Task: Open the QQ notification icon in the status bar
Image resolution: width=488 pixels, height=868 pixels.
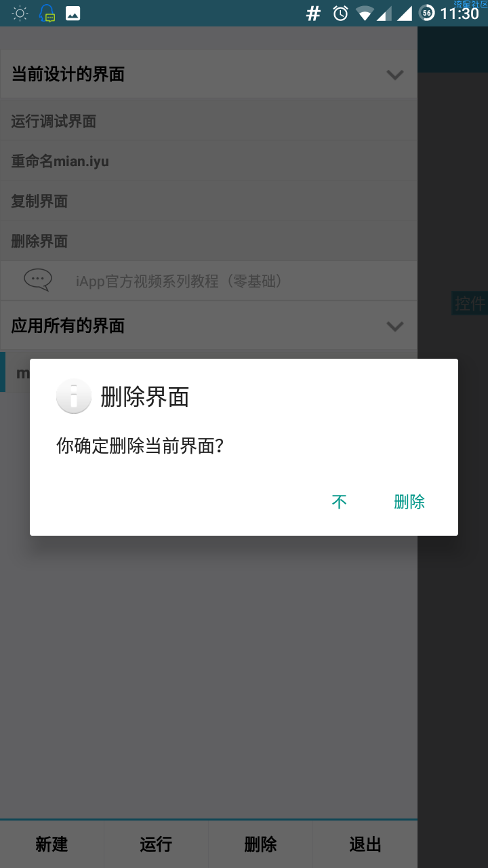Action: (x=47, y=13)
